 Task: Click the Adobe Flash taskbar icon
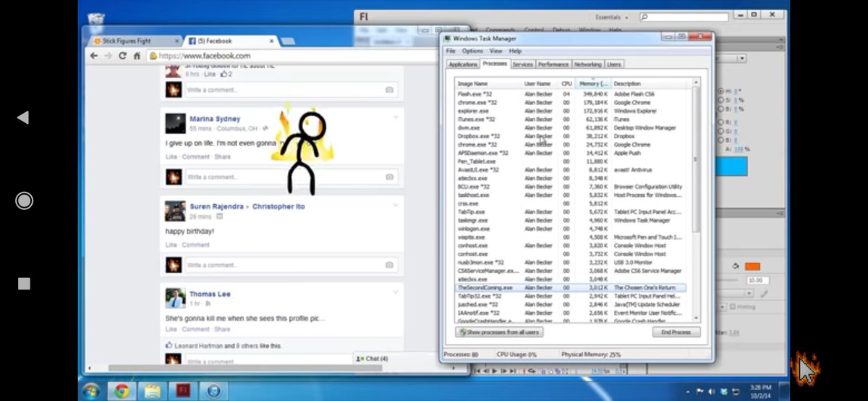[183, 391]
